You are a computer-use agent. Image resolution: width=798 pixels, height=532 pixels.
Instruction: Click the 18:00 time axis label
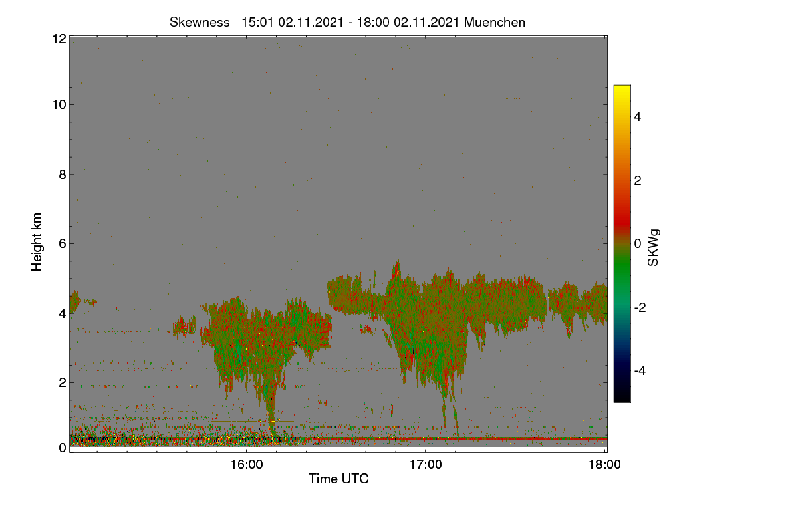[605, 464]
